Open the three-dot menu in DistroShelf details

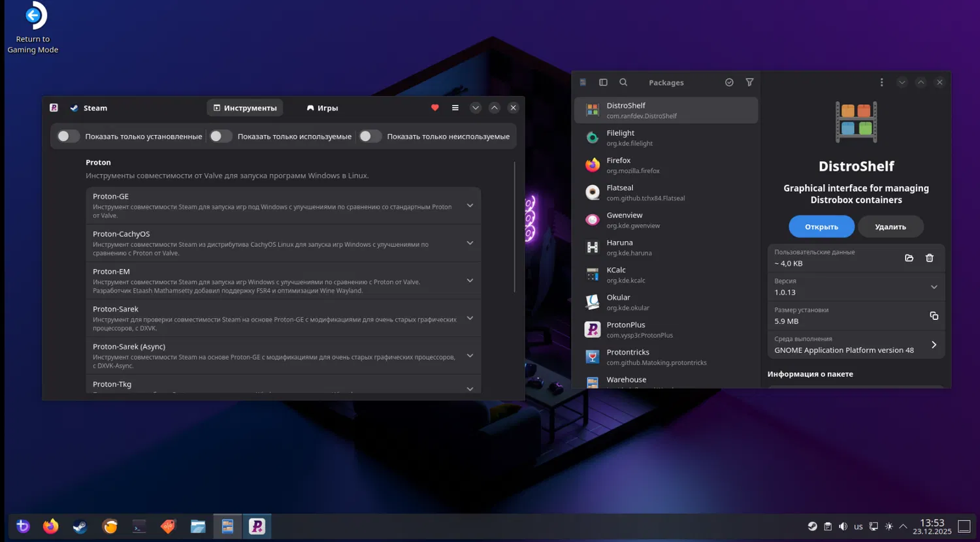[x=881, y=82]
